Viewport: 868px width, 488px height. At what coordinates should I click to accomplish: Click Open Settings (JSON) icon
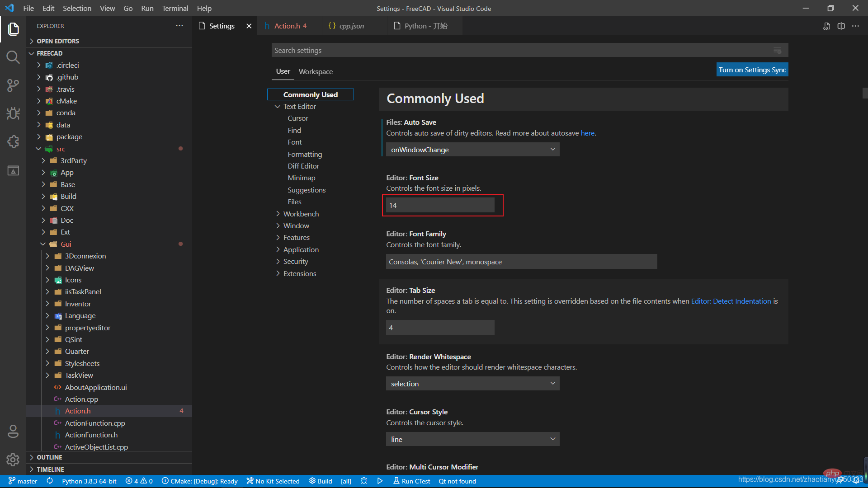pyautogui.click(x=826, y=26)
